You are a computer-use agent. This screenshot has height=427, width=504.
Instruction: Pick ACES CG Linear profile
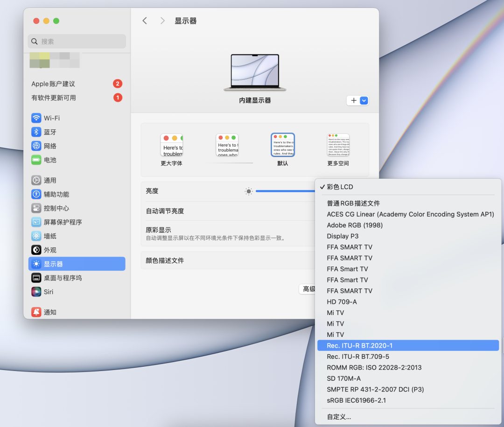[408, 214]
